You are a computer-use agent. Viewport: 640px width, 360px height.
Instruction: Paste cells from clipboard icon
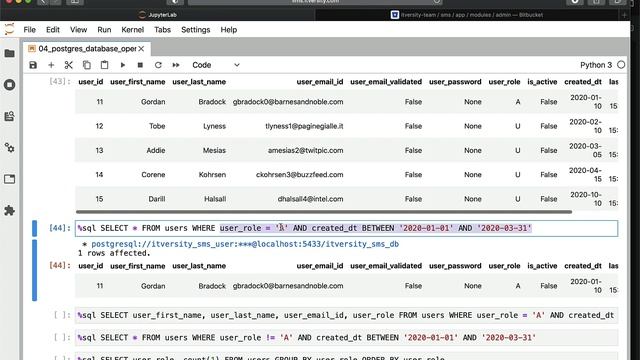click(104, 65)
